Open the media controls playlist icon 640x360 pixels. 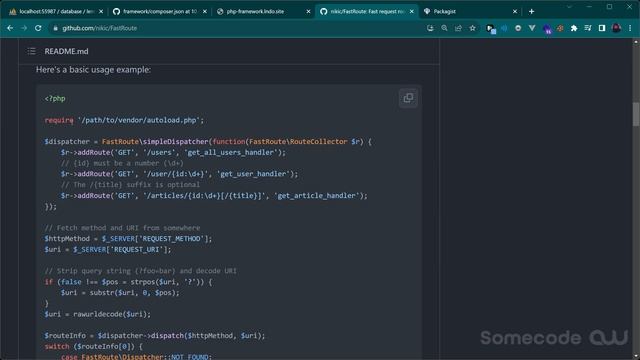click(588, 28)
